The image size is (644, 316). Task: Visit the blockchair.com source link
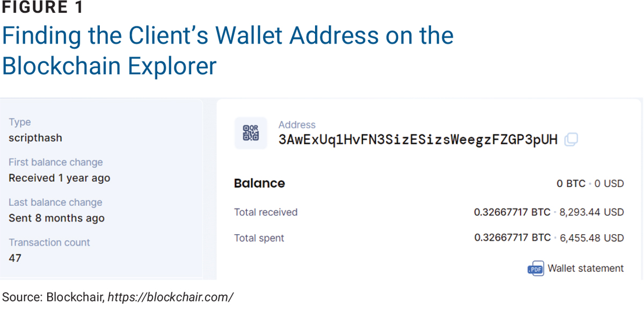[x=170, y=297]
